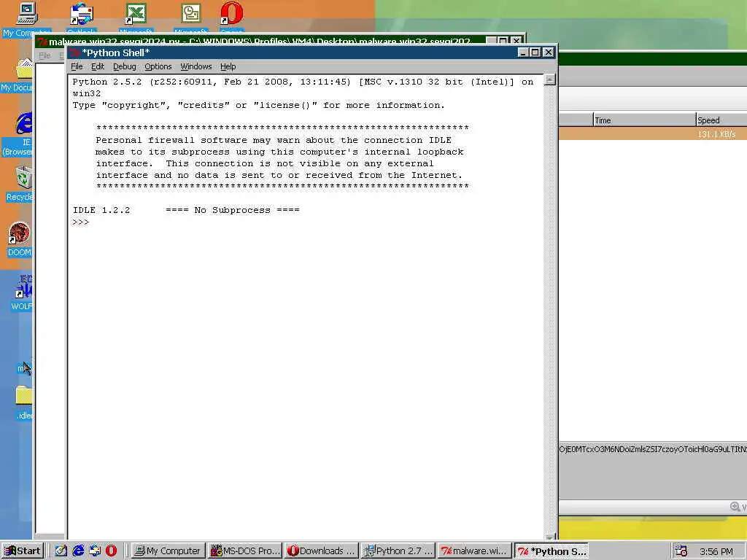The width and height of the screenshot is (747, 560).
Task: Close the malware.win32 editor window
Action: (516, 41)
